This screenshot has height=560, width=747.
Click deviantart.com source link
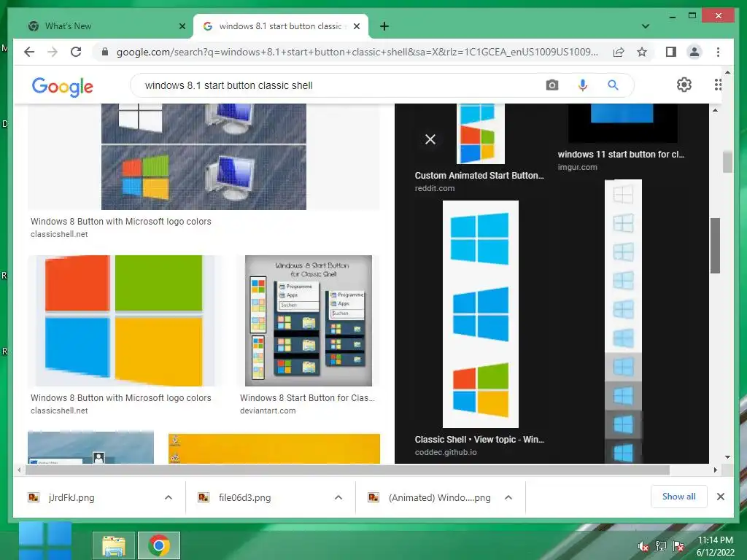pyautogui.click(x=268, y=411)
